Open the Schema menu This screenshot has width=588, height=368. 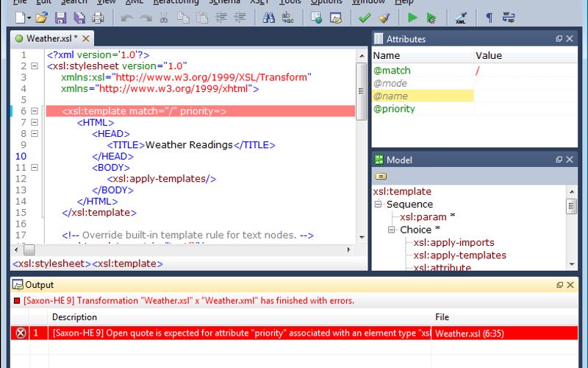pos(224,2)
